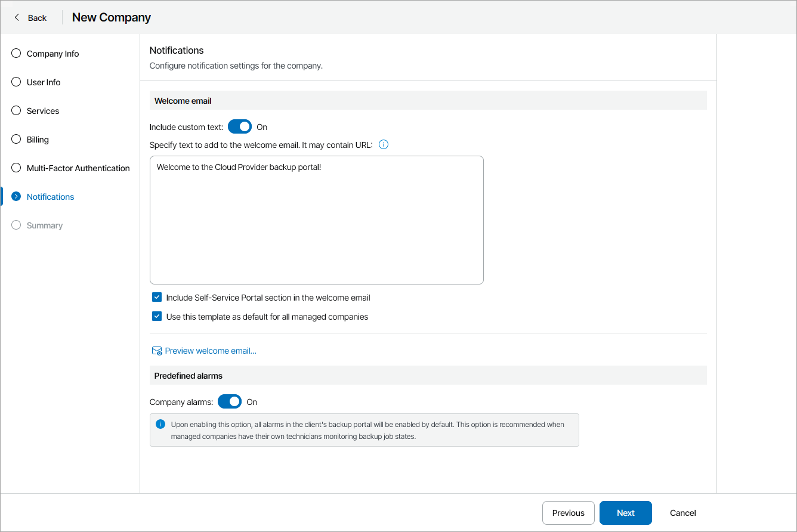Click the Previous button
Viewport: 797px width, 532px height.
click(x=568, y=512)
